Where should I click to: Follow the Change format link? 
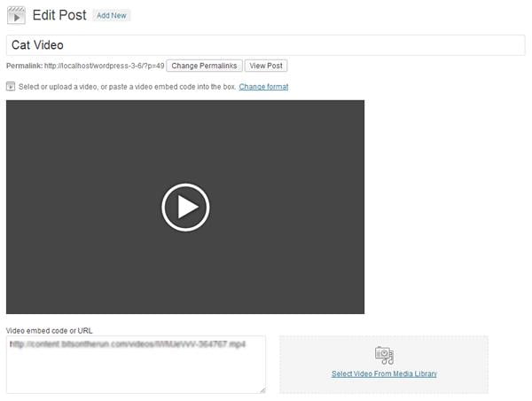pos(263,87)
